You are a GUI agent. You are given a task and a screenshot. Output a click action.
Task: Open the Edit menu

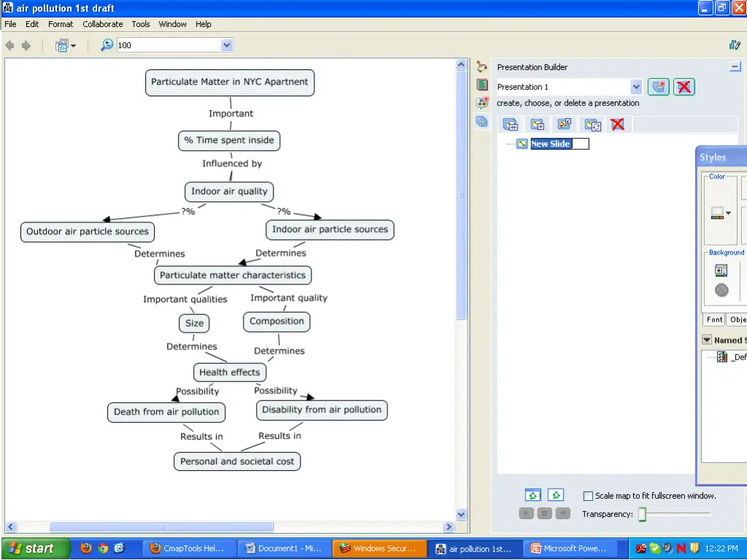tap(32, 24)
